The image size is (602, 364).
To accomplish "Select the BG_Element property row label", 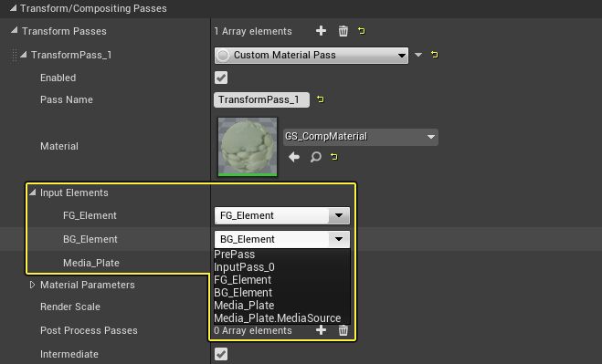I will pyautogui.click(x=90, y=239).
